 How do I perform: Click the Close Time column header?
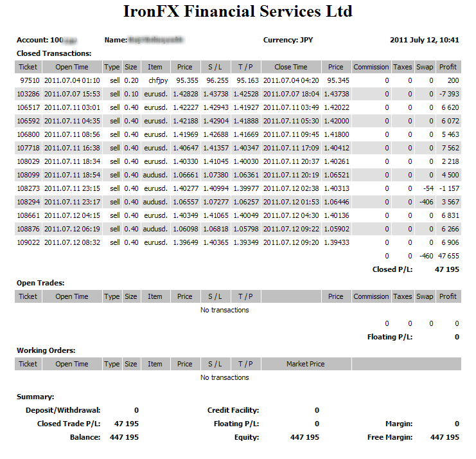pos(291,67)
